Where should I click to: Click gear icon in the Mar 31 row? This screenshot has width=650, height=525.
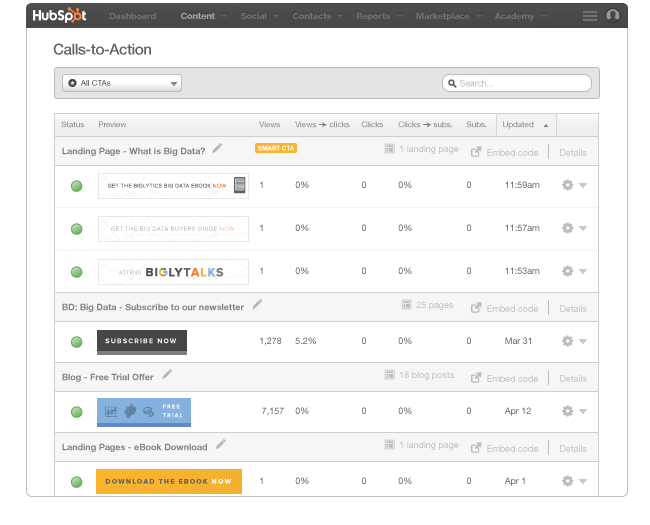click(568, 341)
